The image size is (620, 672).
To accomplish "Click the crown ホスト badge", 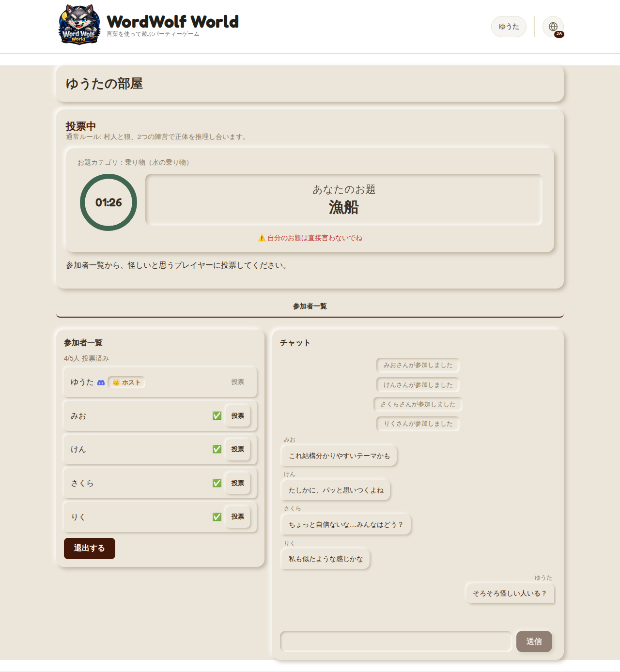I will pos(126,382).
